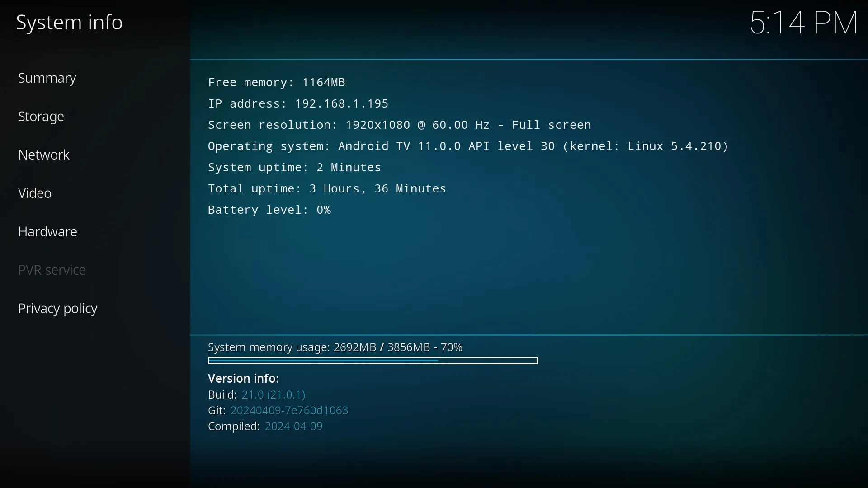Click the System info title

(x=69, y=23)
